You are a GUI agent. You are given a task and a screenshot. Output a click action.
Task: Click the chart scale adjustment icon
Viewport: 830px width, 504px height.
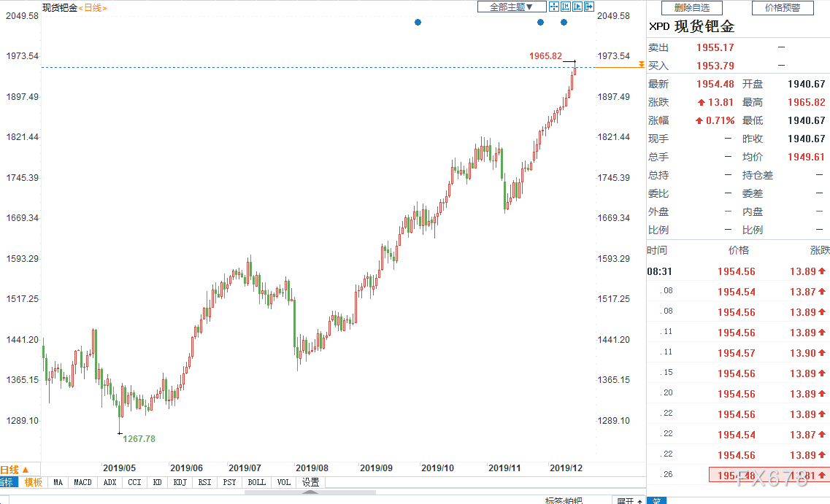(565, 7)
